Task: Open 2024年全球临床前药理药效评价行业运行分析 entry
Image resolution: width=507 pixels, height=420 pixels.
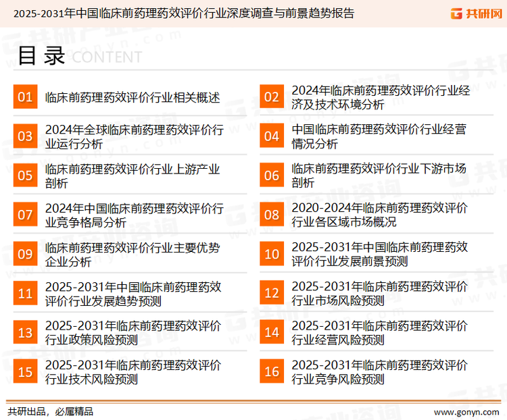Action: click(134, 136)
